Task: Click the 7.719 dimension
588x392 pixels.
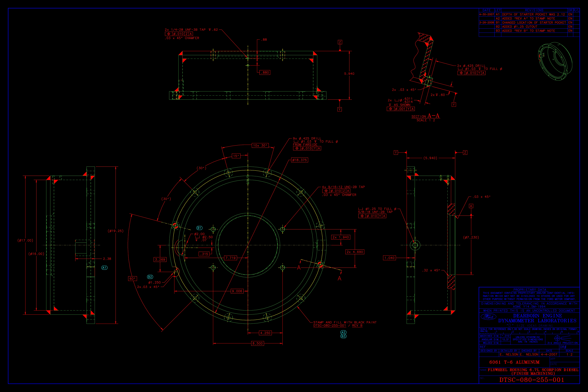Action: coord(230,258)
